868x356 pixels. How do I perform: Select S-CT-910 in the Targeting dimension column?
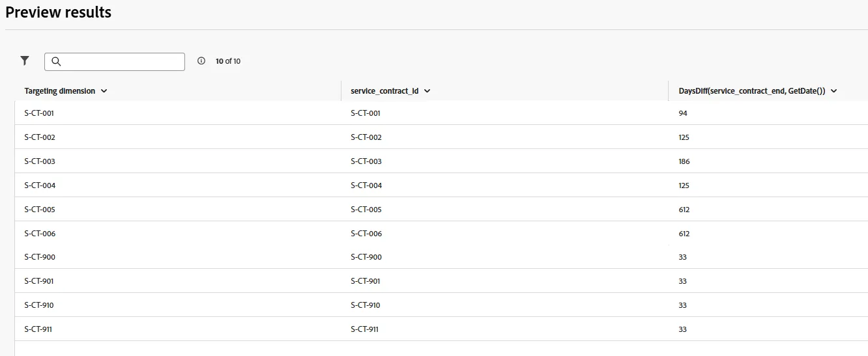click(x=39, y=305)
